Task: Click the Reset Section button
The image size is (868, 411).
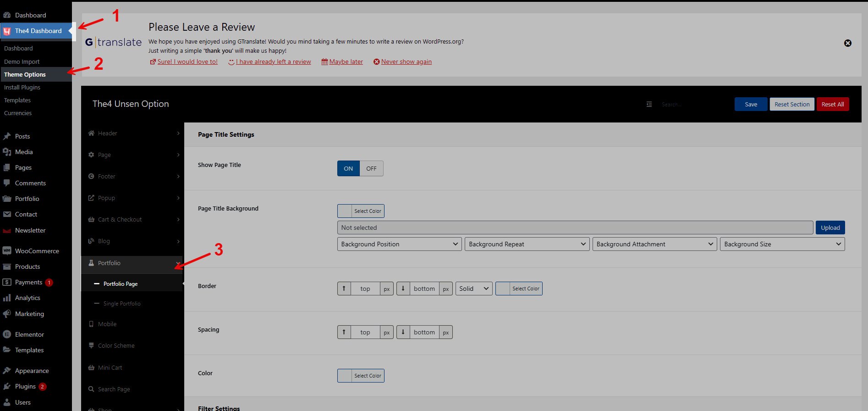Action: coord(792,104)
